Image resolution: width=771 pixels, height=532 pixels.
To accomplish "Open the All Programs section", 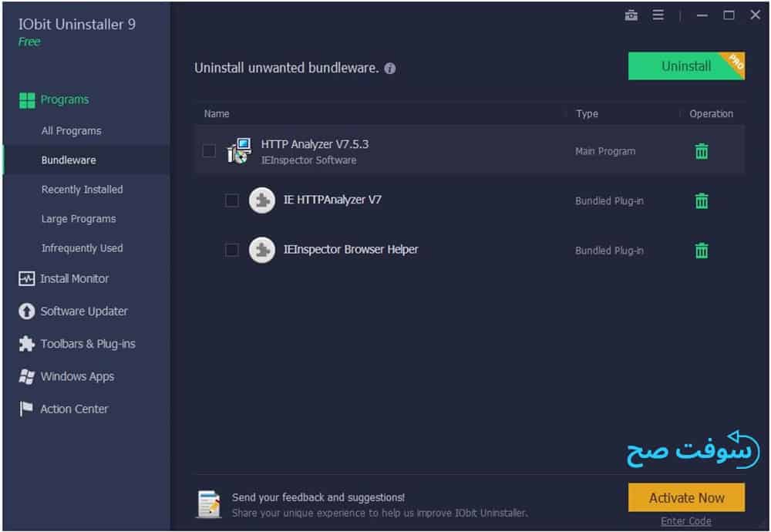I will (x=71, y=131).
